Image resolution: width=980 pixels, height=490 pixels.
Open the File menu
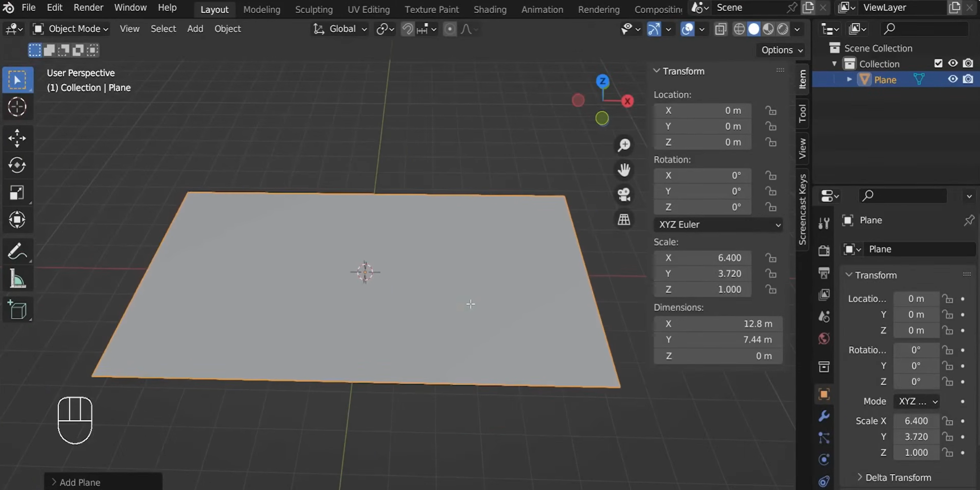[x=29, y=8]
